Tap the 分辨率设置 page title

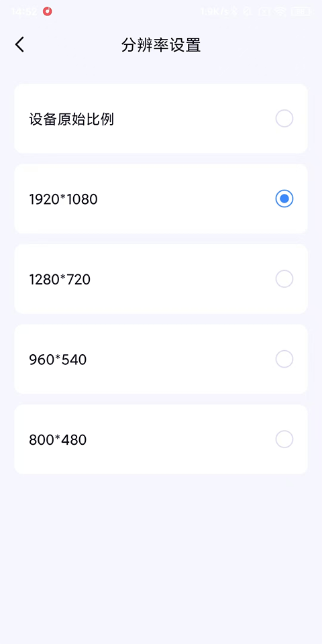[161, 45]
